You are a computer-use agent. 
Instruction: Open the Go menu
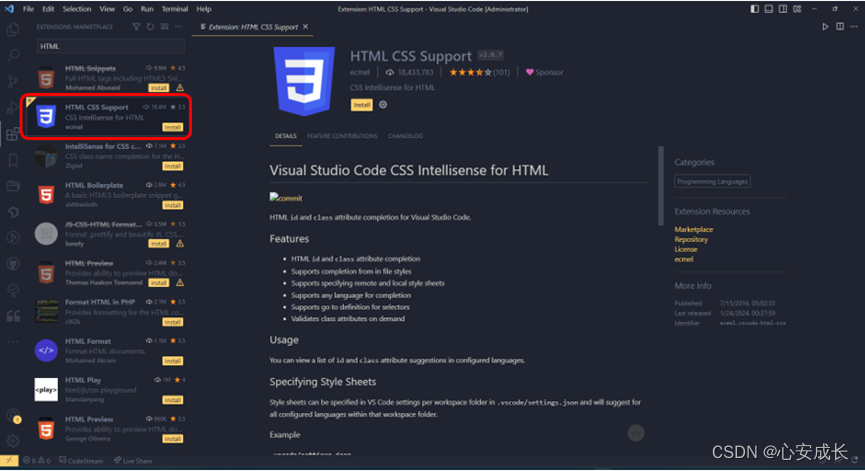pos(127,9)
